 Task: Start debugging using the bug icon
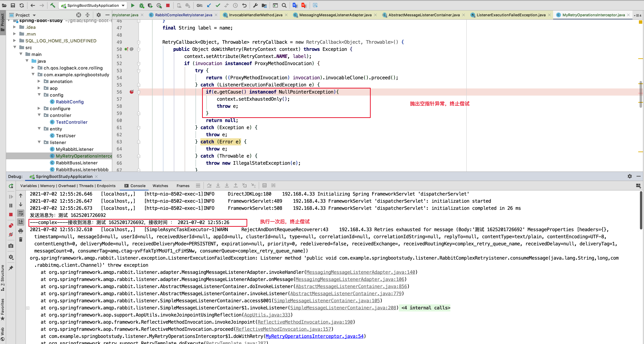point(141,5)
